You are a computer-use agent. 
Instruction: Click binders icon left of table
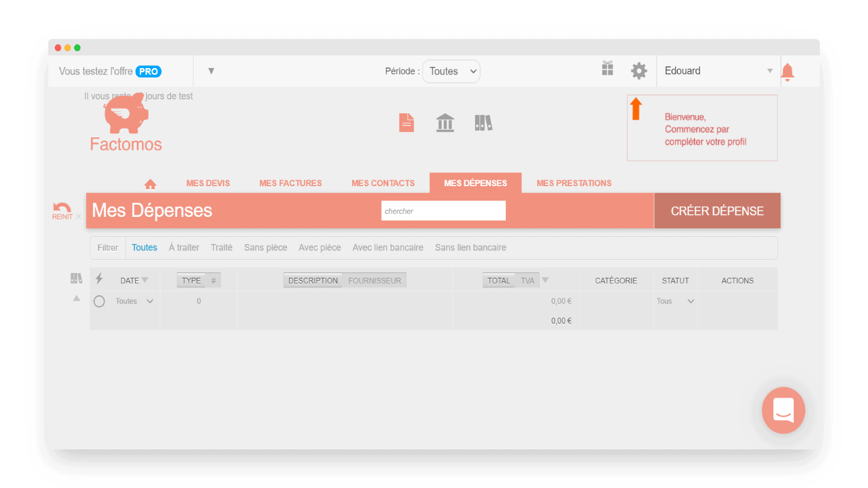coord(77,278)
